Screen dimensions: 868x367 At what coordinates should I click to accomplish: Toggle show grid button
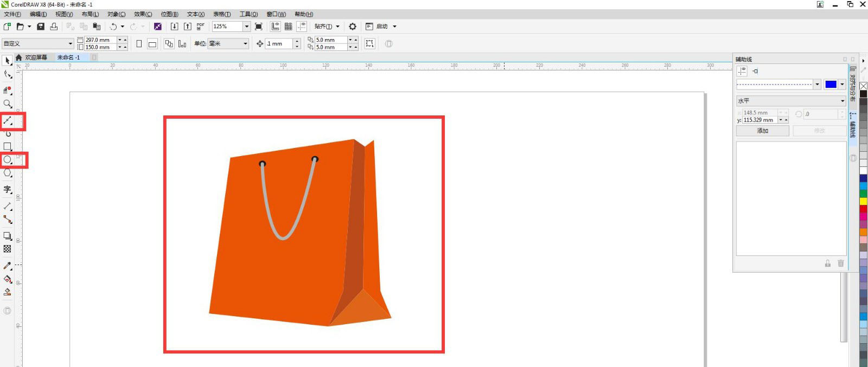pos(289,26)
